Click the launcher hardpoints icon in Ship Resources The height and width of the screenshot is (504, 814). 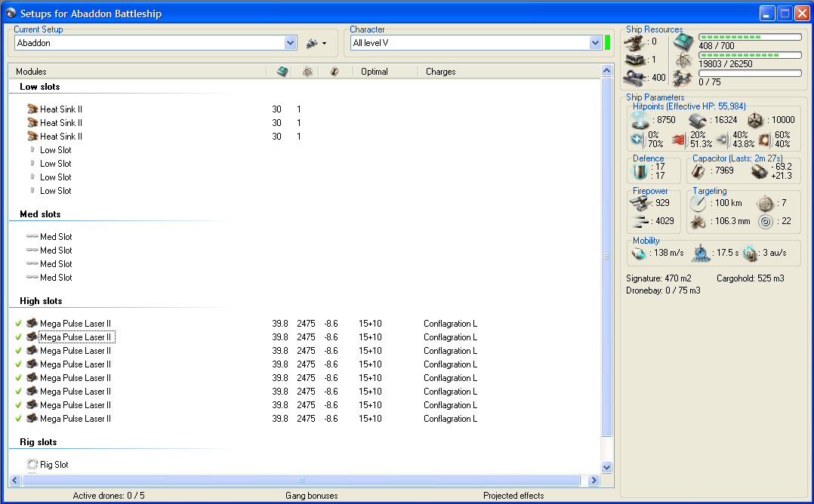tap(634, 60)
